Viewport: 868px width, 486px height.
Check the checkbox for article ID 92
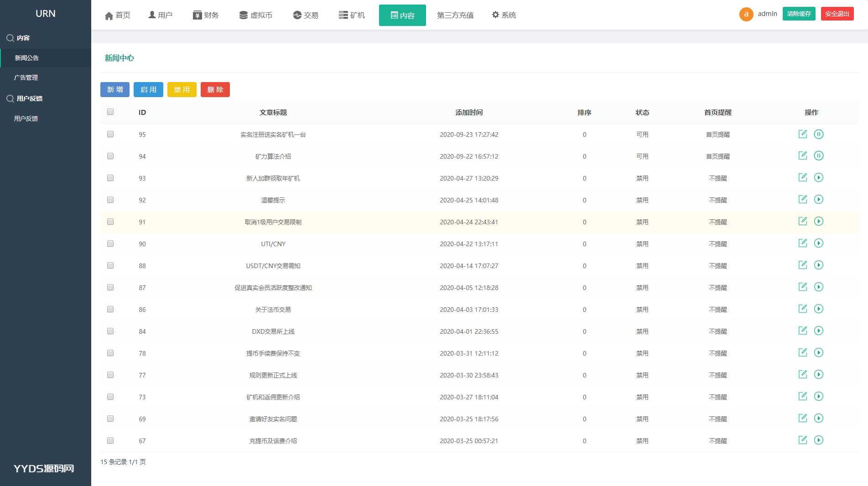pos(110,200)
